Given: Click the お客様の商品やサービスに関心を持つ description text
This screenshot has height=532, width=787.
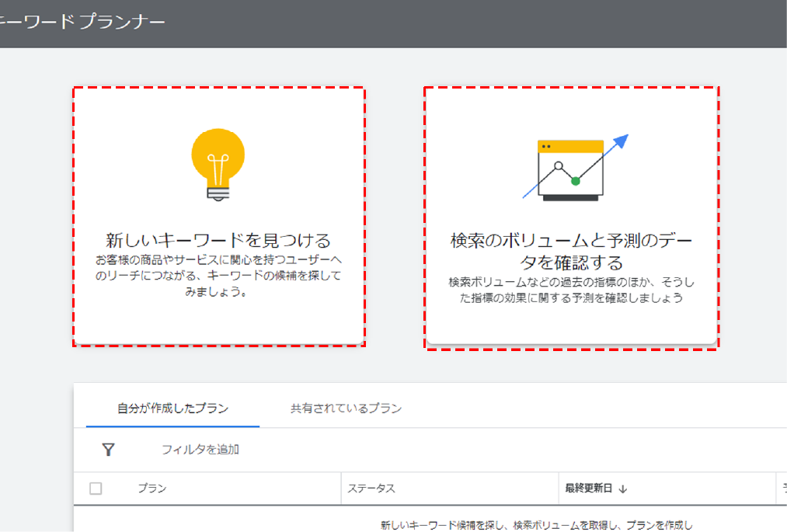Looking at the screenshot, I should (x=218, y=276).
